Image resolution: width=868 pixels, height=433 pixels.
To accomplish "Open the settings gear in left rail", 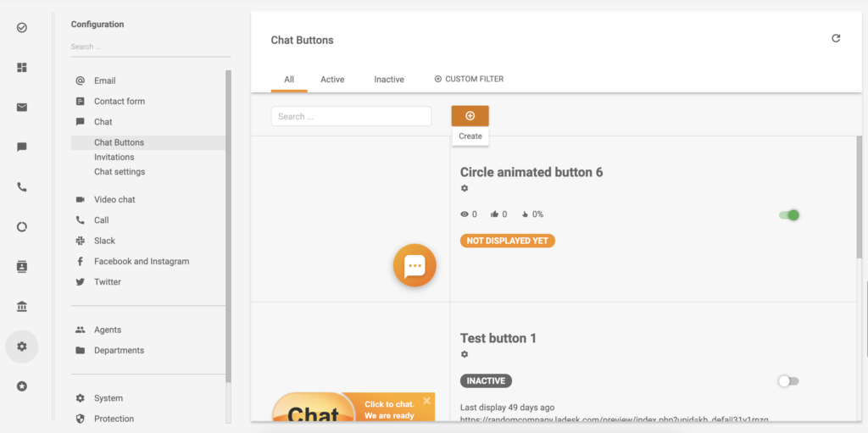I will [x=22, y=347].
